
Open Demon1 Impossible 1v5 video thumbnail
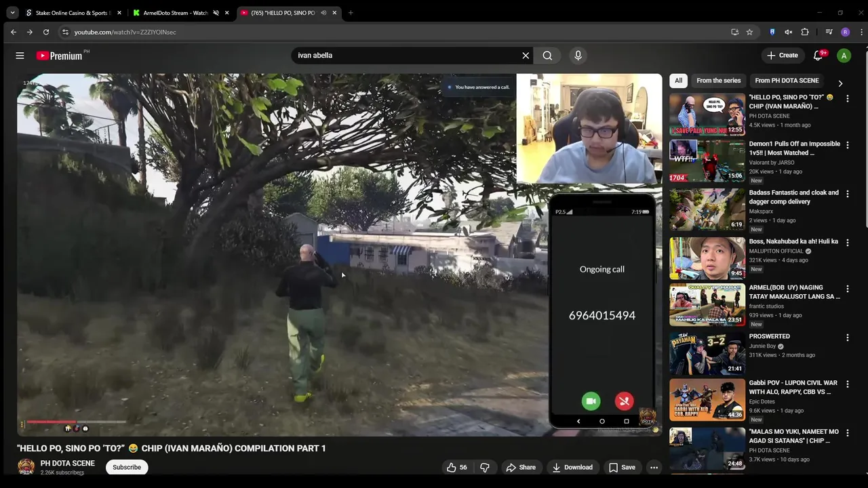707,161
